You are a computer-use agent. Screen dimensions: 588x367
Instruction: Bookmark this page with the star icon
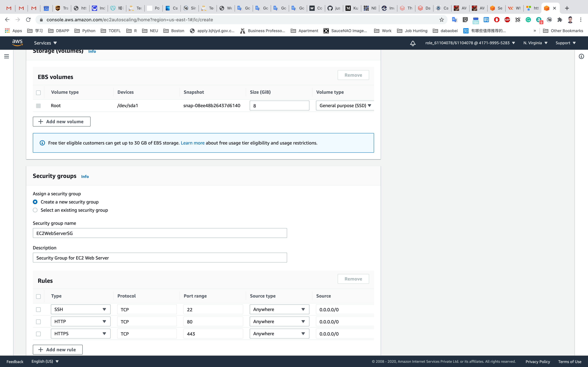click(x=441, y=20)
